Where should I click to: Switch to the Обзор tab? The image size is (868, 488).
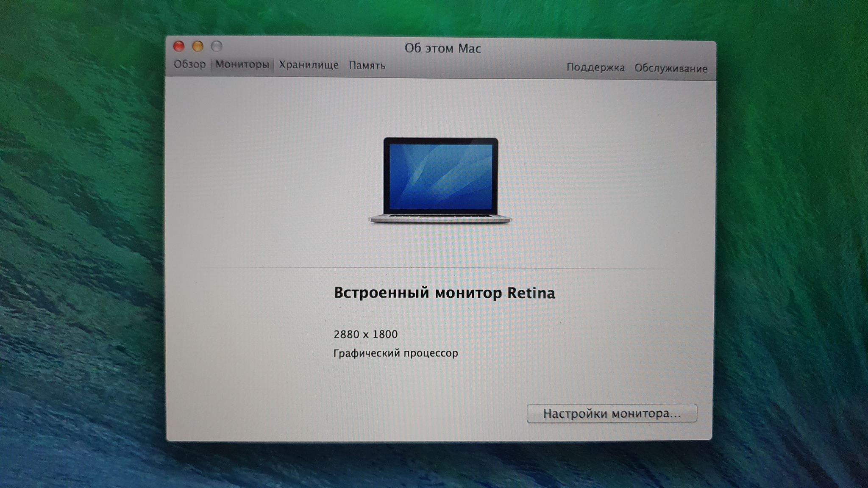189,64
